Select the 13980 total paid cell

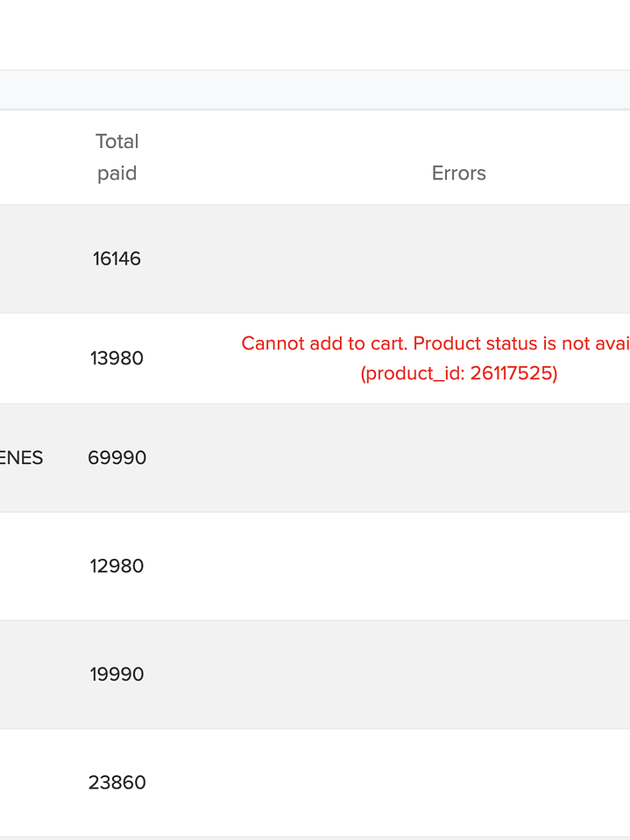[x=117, y=358]
